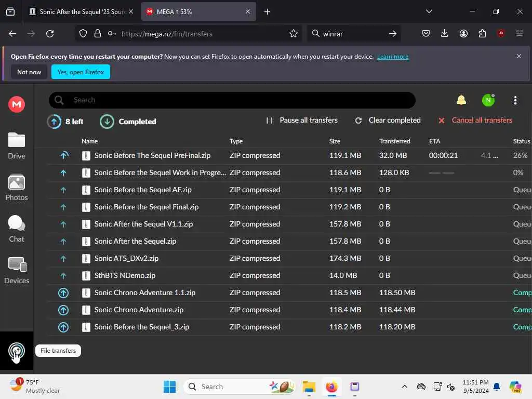Select Sonic After the Sequel.zip row

[x=289, y=241]
